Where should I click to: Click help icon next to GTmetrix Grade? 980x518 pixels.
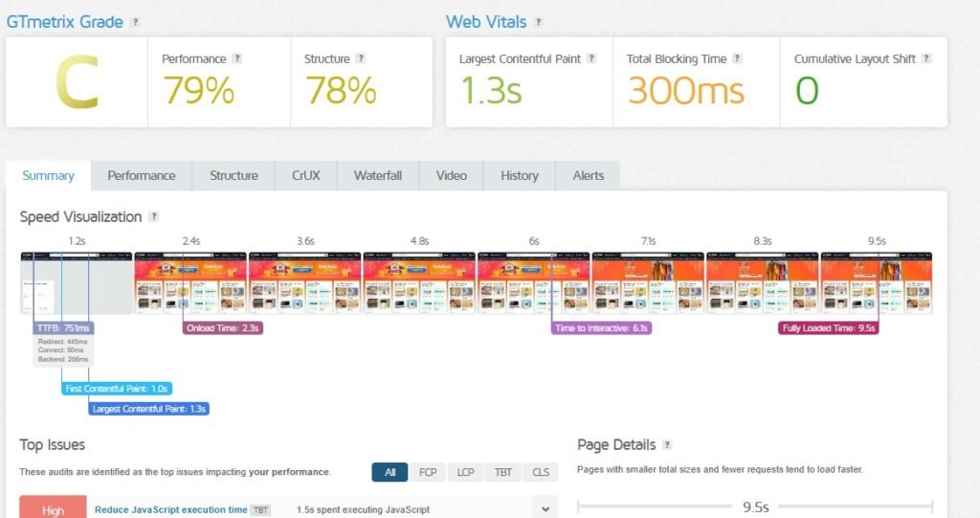click(135, 22)
